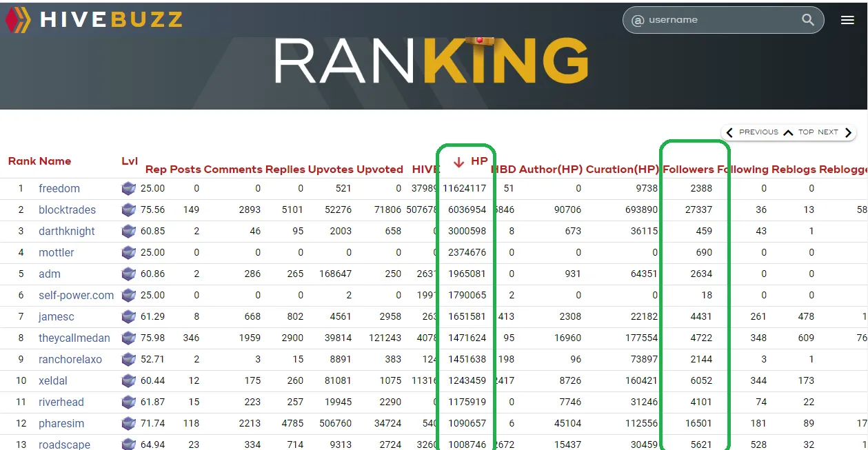Sort by the Followers column header
The width and height of the screenshot is (868, 450).
coord(688,169)
